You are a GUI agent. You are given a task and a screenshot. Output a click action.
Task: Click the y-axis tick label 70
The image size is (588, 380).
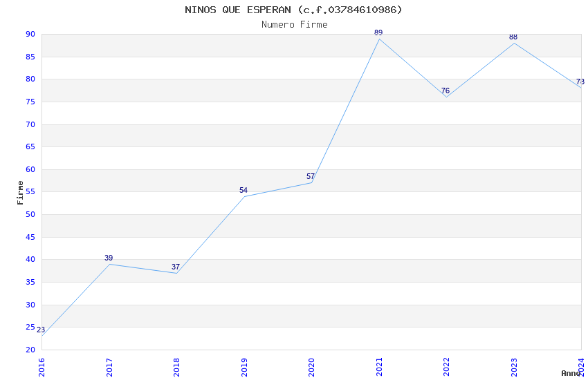(30, 124)
